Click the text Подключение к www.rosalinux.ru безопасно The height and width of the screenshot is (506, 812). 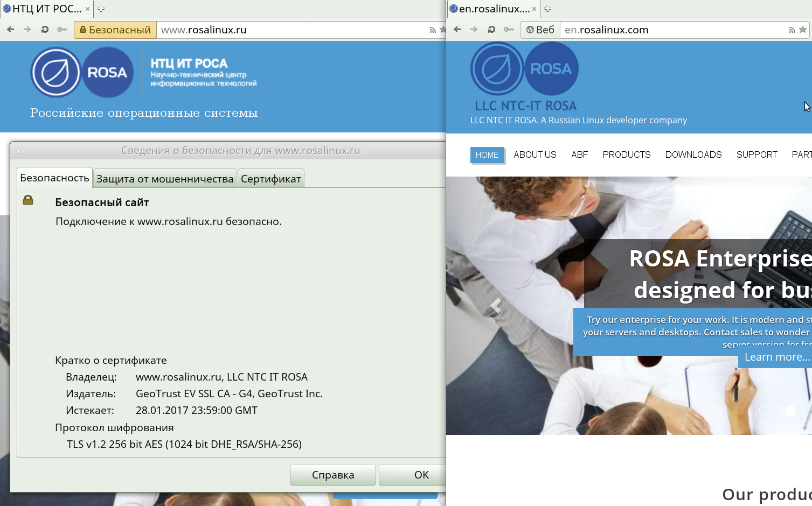[169, 221]
